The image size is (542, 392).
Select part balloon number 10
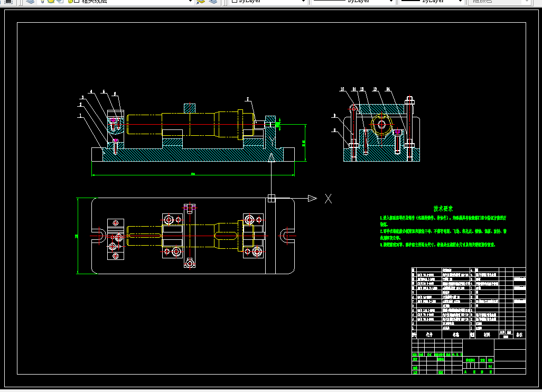(x=342, y=89)
